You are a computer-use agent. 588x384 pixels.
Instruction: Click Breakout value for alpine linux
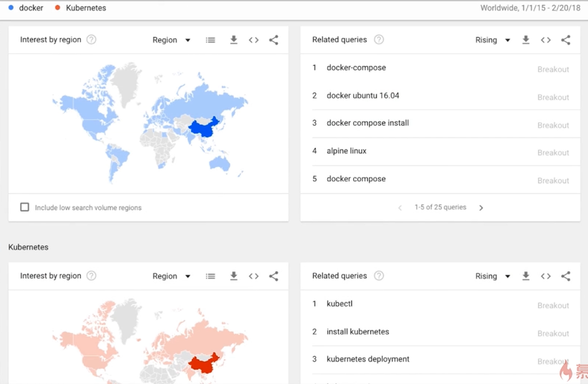click(x=553, y=153)
